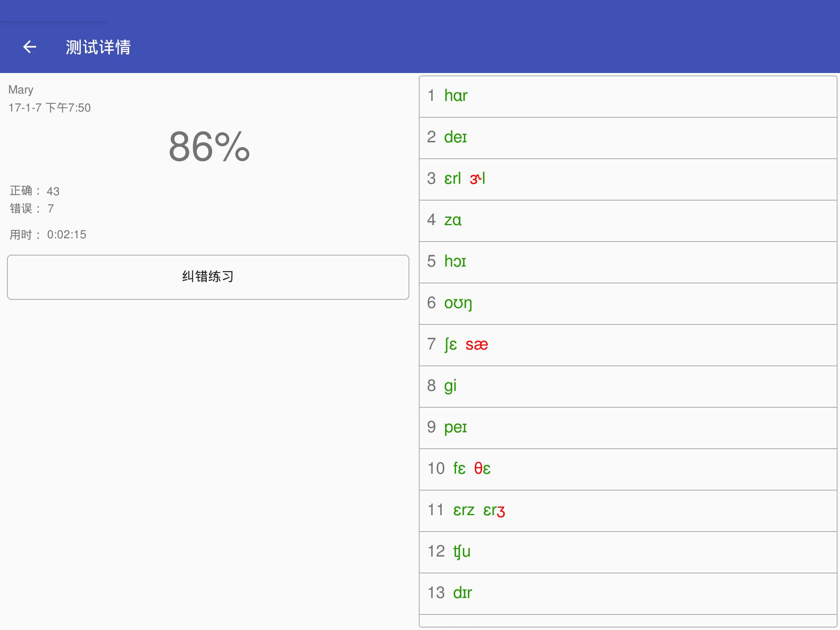Click the 正确: 43 correct count
The height and width of the screenshot is (630, 840).
pyautogui.click(x=34, y=191)
